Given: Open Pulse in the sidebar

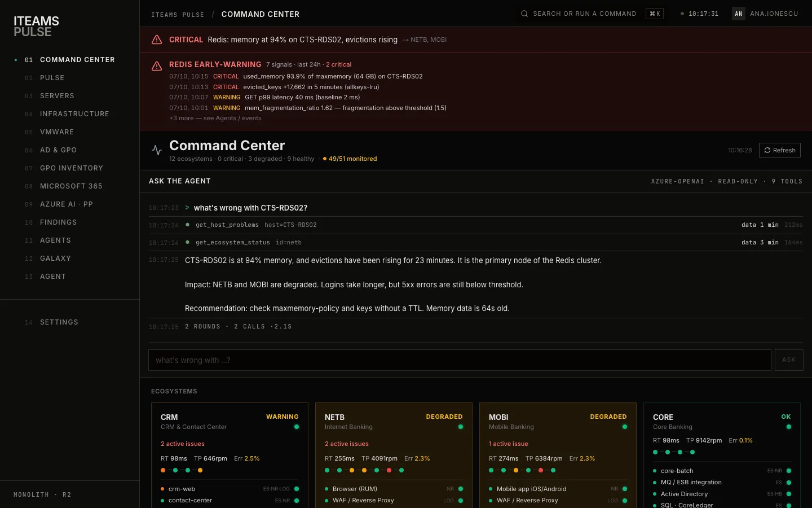Looking at the screenshot, I should coord(70,78).
